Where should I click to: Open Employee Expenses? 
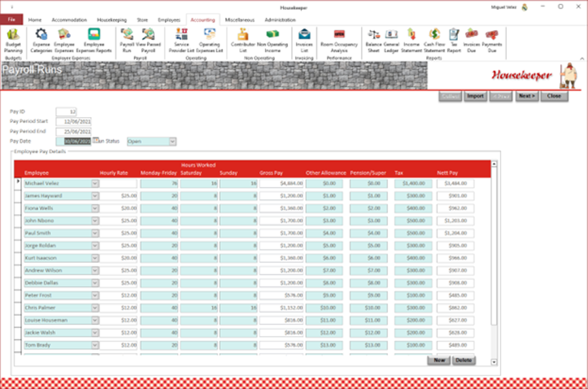tap(64, 40)
